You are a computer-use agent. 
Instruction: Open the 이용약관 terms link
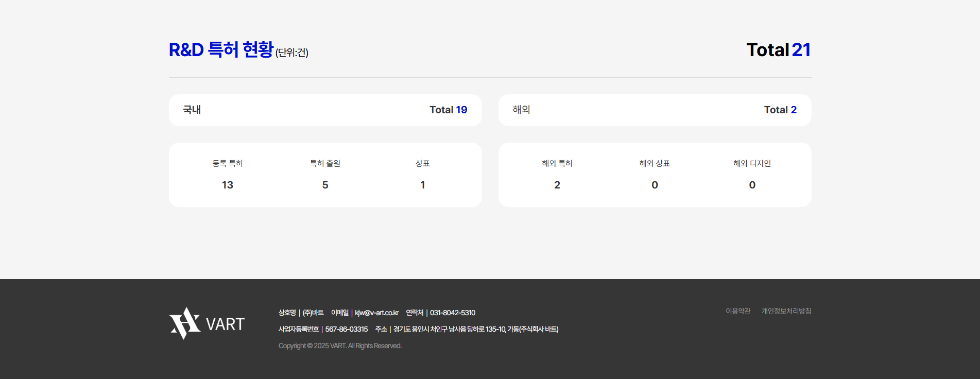pyautogui.click(x=738, y=311)
